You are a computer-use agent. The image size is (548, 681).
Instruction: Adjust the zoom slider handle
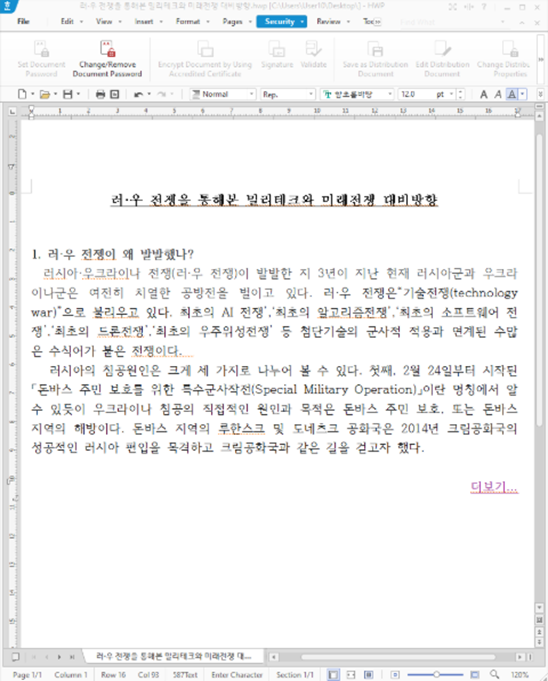coord(436,674)
